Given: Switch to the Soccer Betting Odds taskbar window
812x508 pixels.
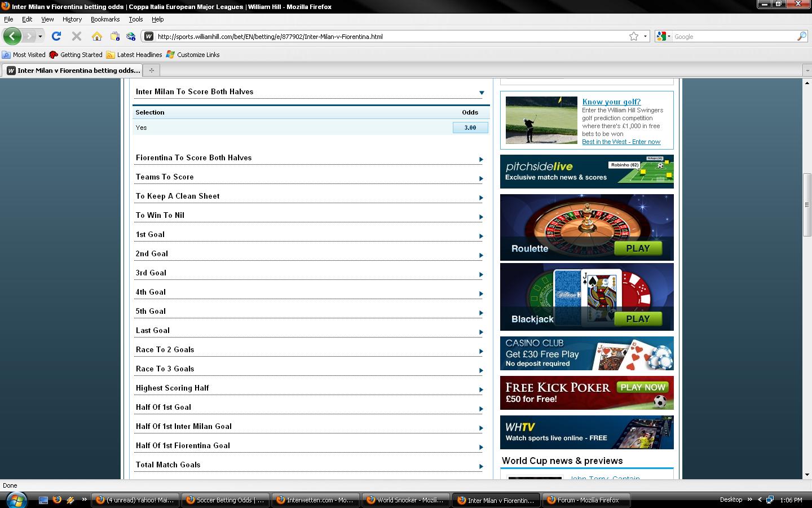Looking at the screenshot, I should click(x=225, y=500).
